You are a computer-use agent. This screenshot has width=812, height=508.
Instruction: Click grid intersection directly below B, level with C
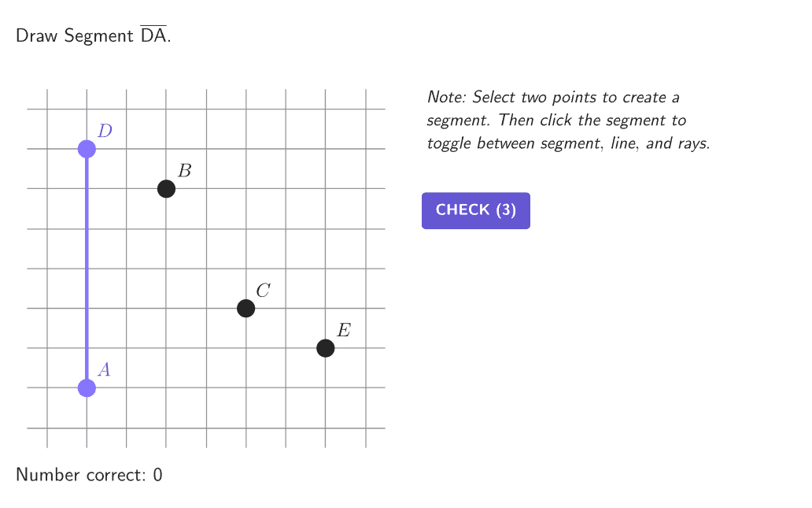pyautogui.click(x=166, y=308)
